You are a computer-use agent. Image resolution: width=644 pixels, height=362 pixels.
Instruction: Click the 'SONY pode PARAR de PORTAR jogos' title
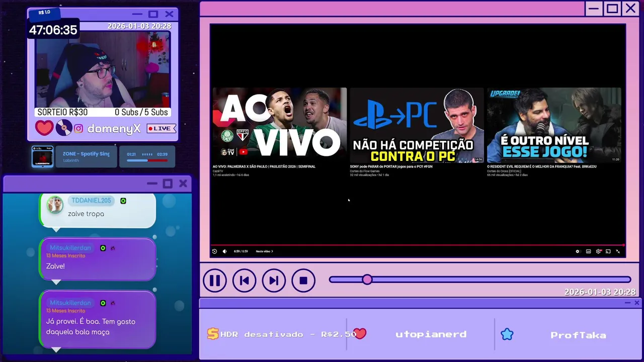coord(391,166)
